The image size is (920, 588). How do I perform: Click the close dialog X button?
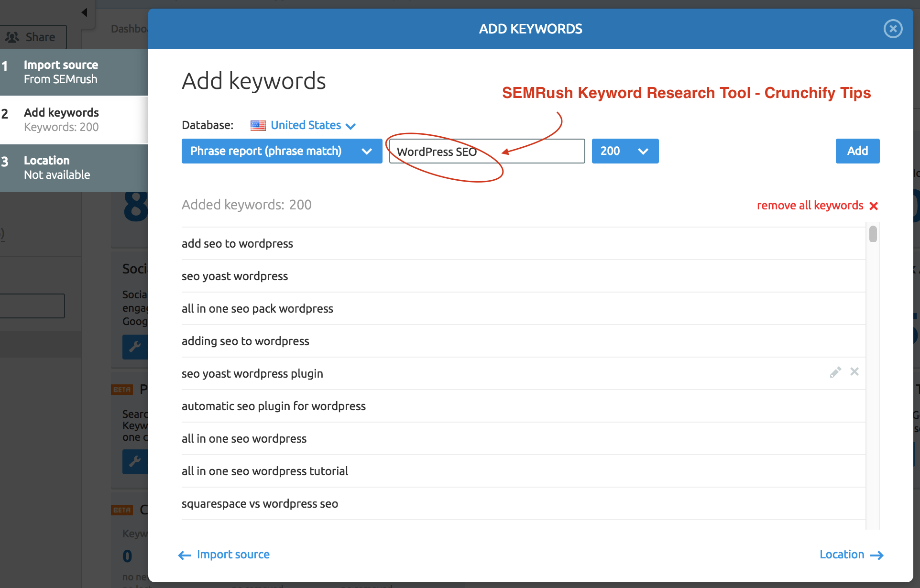coord(893,28)
